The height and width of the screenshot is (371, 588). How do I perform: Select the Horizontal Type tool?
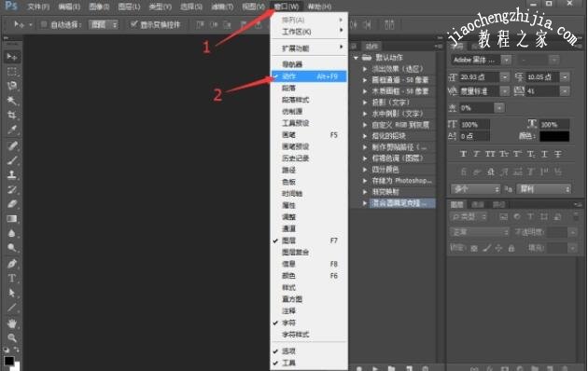point(12,278)
